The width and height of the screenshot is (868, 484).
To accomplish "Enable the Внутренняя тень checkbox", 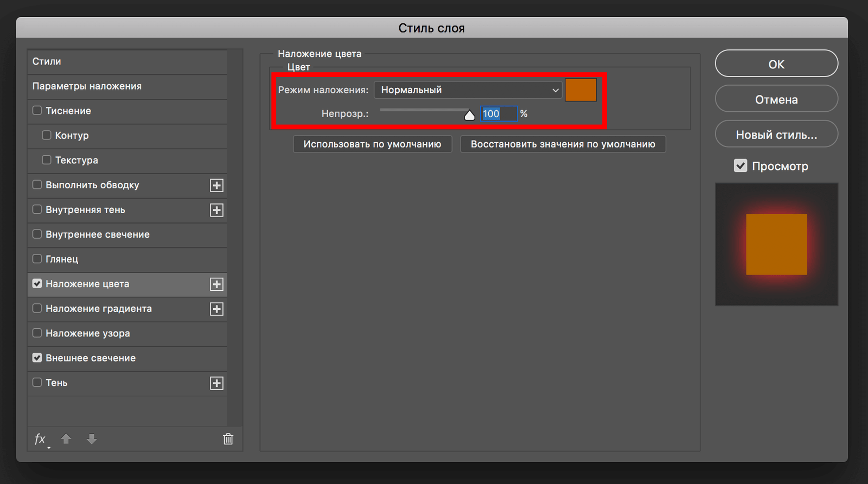I will point(37,209).
